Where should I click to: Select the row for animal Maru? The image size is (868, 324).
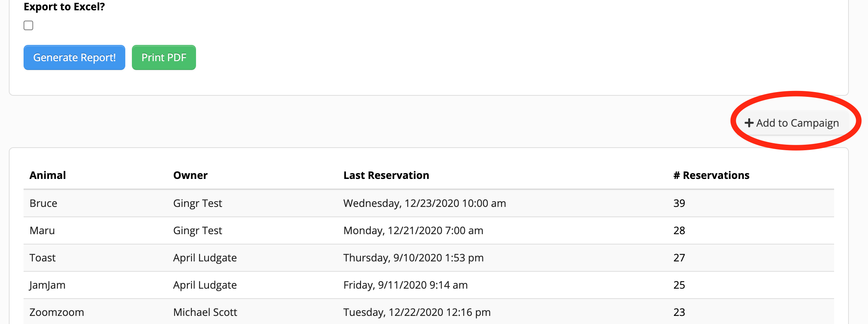(42, 230)
